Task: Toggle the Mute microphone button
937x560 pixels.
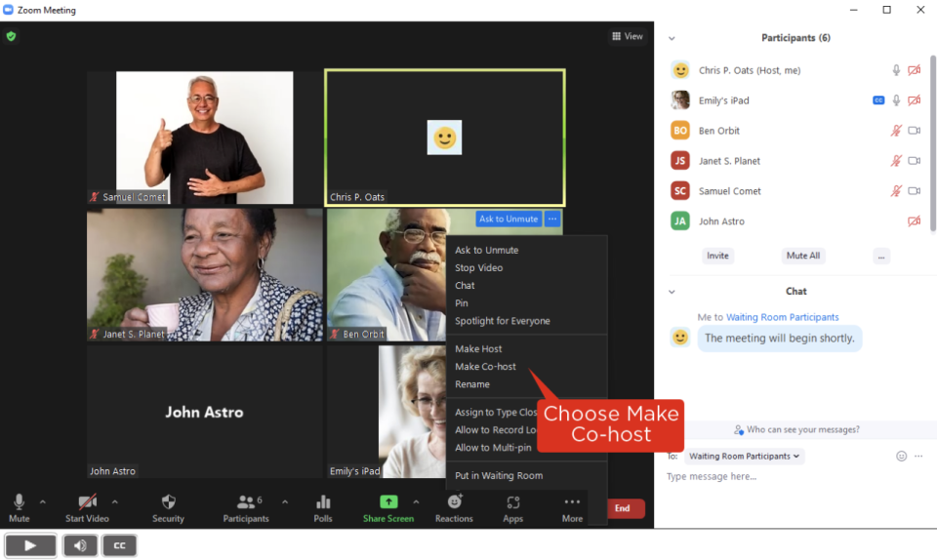Action: click(x=19, y=502)
